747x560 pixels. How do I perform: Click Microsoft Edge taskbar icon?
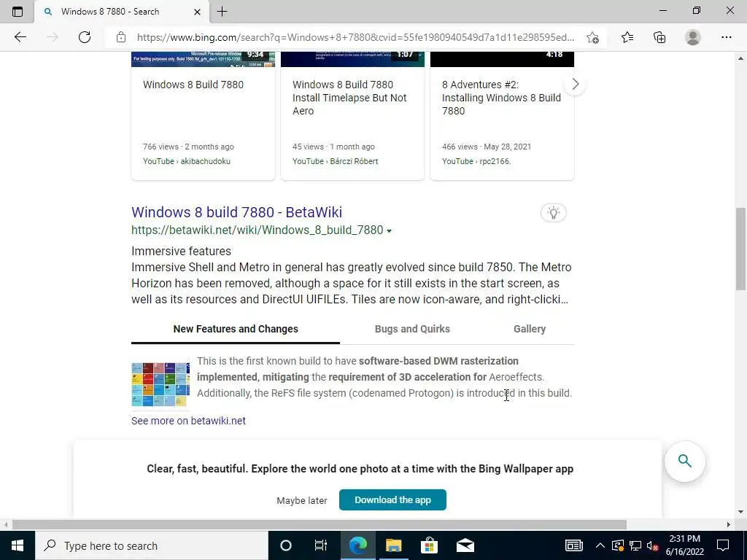click(357, 545)
